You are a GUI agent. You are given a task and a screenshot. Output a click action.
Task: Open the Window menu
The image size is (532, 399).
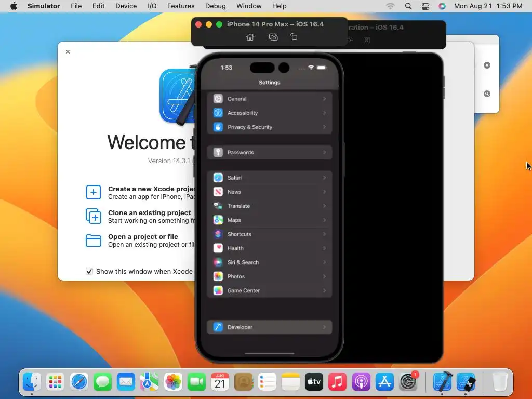click(x=249, y=6)
